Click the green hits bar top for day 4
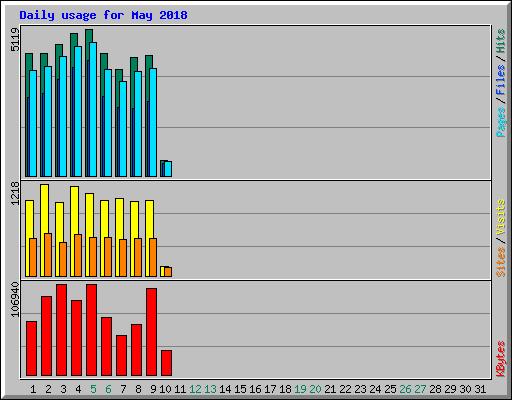512x400 pixels. coord(74,39)
